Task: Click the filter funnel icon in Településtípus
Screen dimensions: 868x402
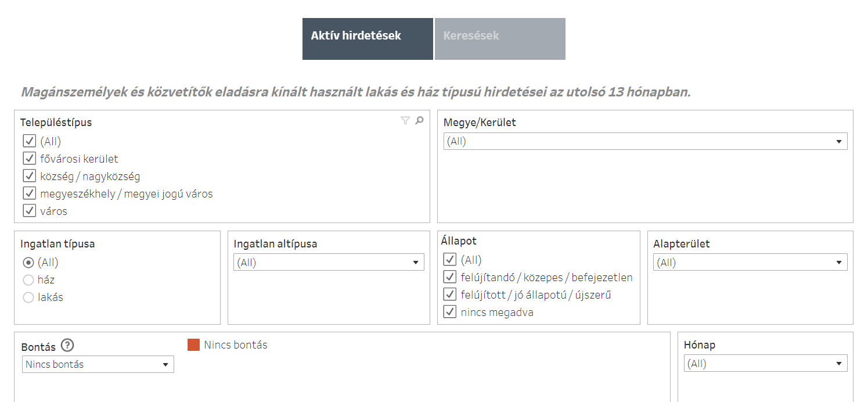Action: pyautogui.click(x=405, y=121)
